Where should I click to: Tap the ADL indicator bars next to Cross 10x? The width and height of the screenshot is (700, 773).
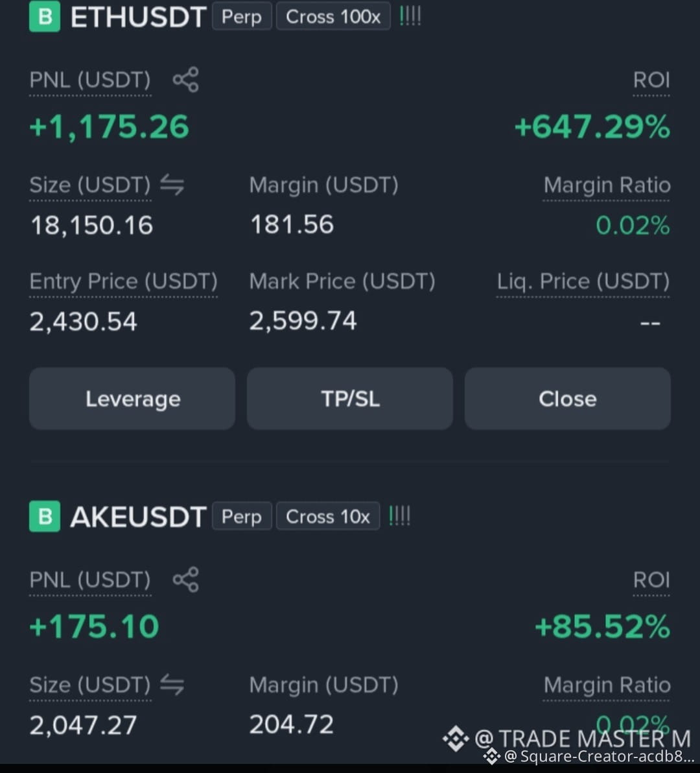click(399, 516)
